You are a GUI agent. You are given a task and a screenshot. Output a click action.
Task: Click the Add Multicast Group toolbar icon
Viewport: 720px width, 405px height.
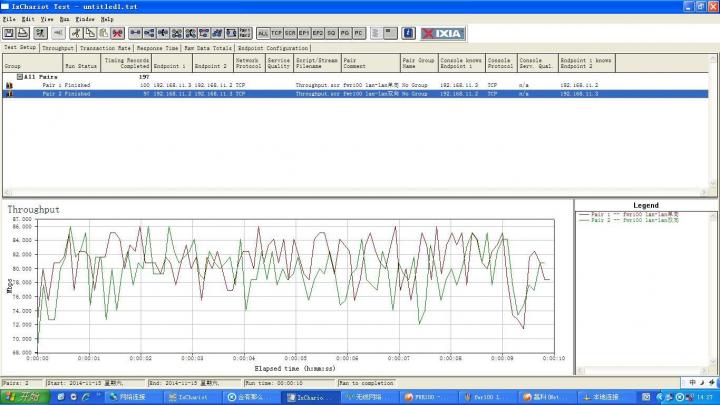point(149,33)
